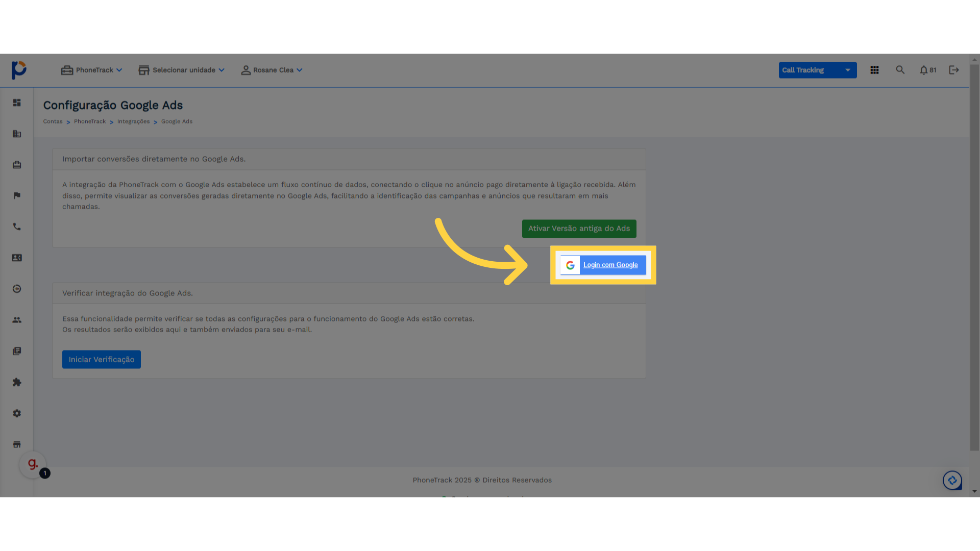
Task: Open the circular target icon in the sidebar
Action: (17, 289)
